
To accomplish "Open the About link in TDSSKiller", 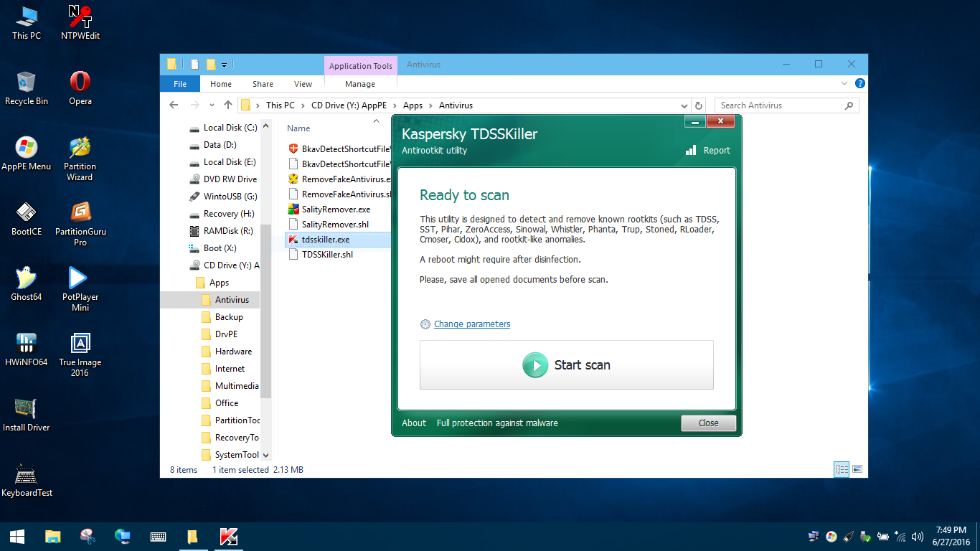I will pyautogui.click(x=414, y=423).
